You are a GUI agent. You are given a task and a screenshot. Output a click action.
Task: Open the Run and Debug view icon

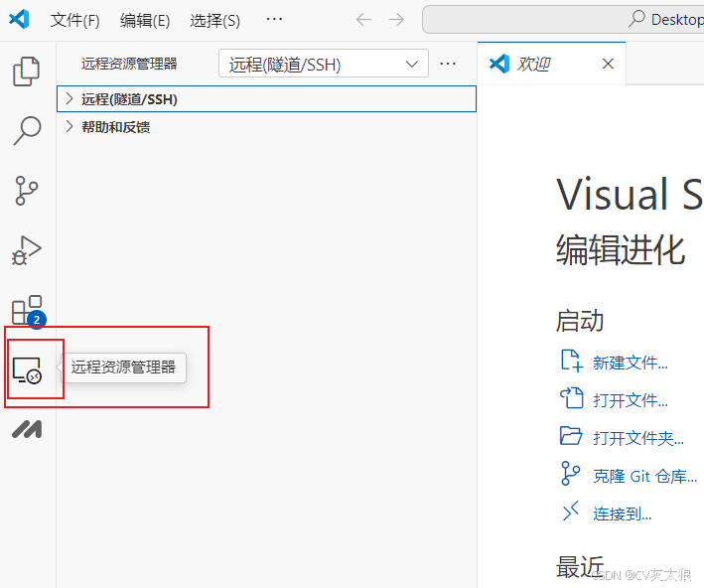pyautogui.click(x=27, y=250)
